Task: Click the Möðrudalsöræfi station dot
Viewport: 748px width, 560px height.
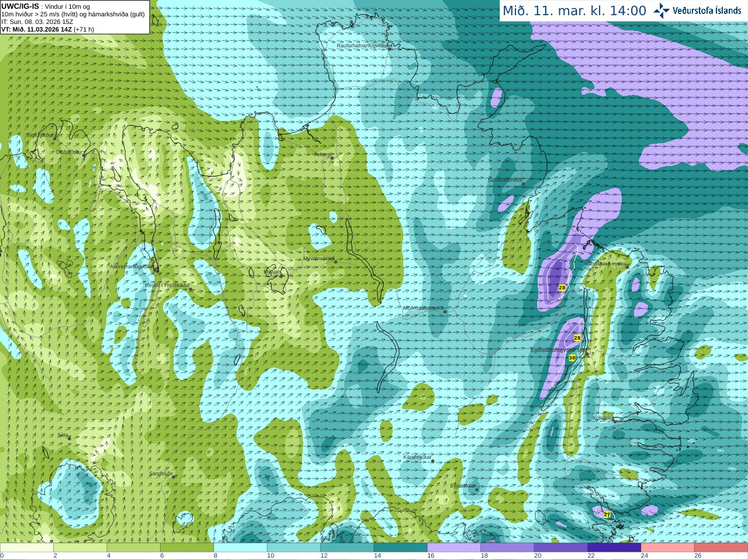Action: (x=445, y=312)
